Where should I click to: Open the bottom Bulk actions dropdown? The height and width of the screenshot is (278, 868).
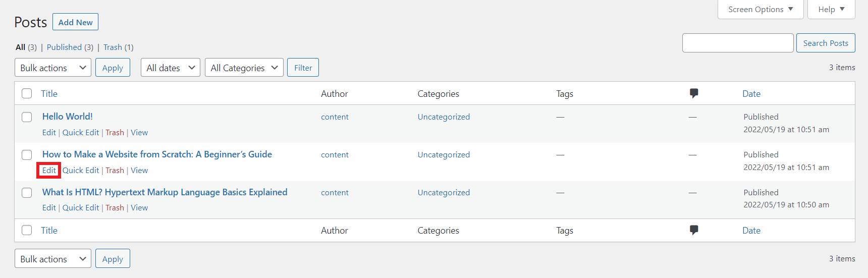tap(52, 259)
